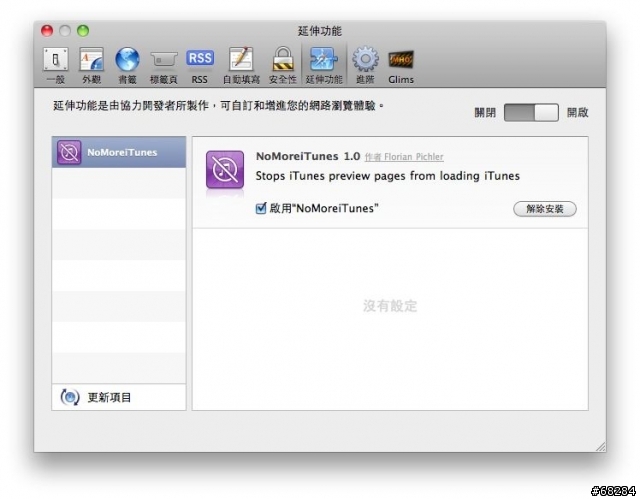This screenshot has width=640, height=499.
Task: Select NoMoreiTunes in the extensions list
Action: [x=119, y=152]
